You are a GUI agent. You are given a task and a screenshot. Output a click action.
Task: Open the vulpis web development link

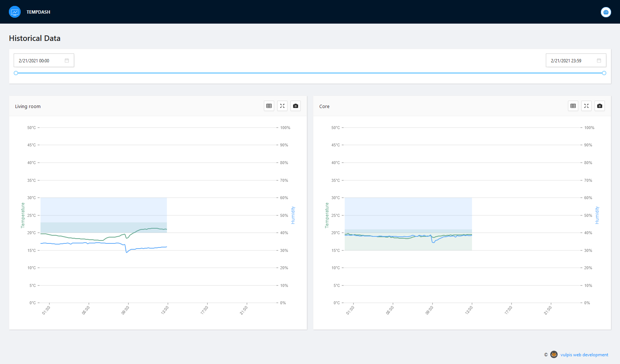pos(584,355)
